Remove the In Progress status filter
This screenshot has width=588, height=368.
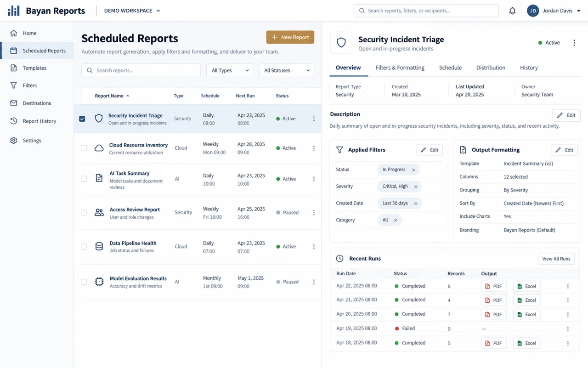(413, 170)
